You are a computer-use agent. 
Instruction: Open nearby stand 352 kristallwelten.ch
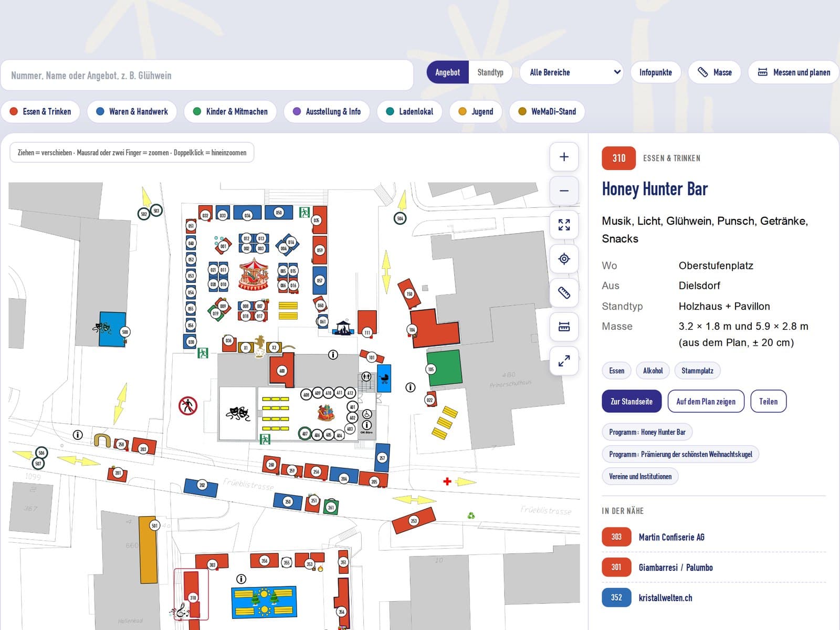713,597
